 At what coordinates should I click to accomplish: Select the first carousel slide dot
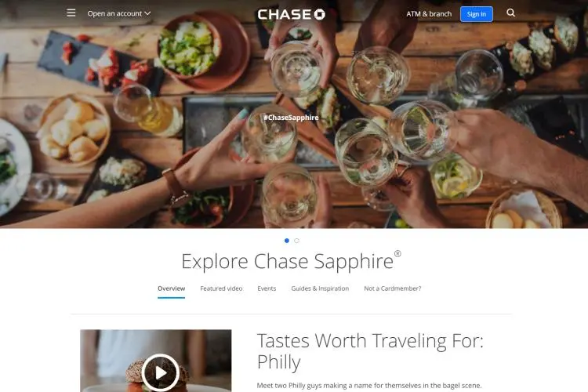click(287, 241)
